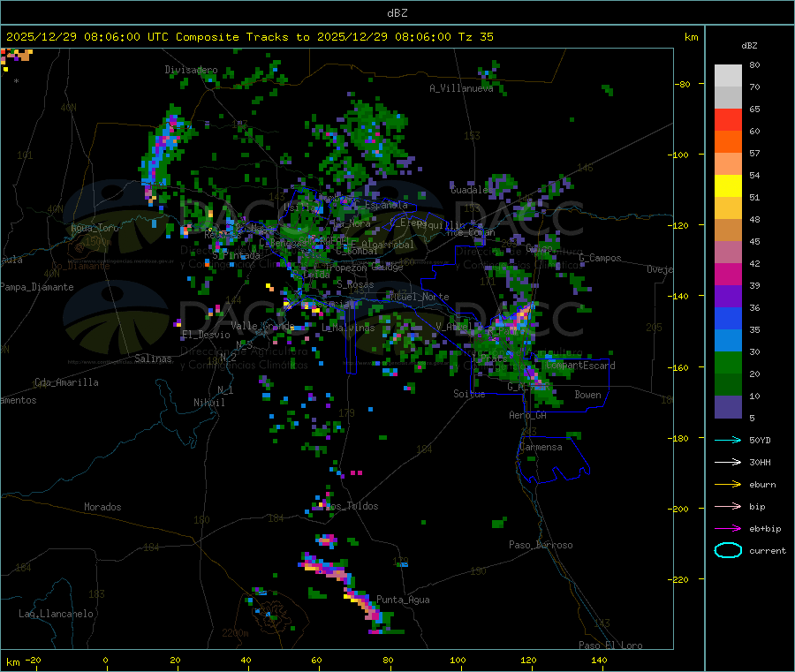Click the 50YD cyan arrow legend icon
Viewport: 795px width, 672px height.
pyautogui.click(x=728, y=440)
